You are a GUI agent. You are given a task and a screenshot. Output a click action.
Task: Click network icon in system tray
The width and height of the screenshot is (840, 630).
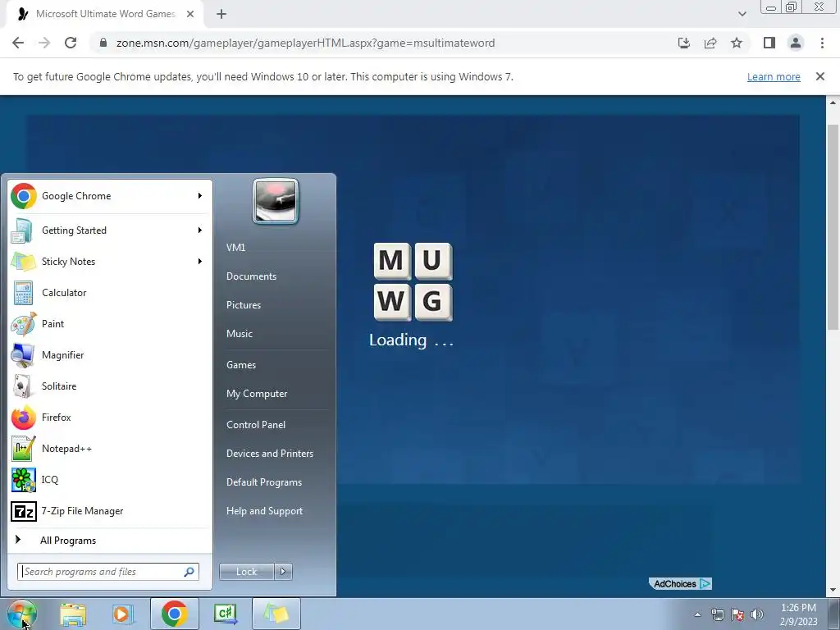point(717,614)
